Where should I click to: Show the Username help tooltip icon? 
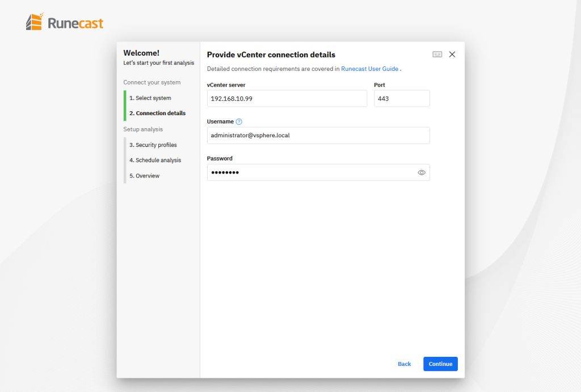pos(239,121)
